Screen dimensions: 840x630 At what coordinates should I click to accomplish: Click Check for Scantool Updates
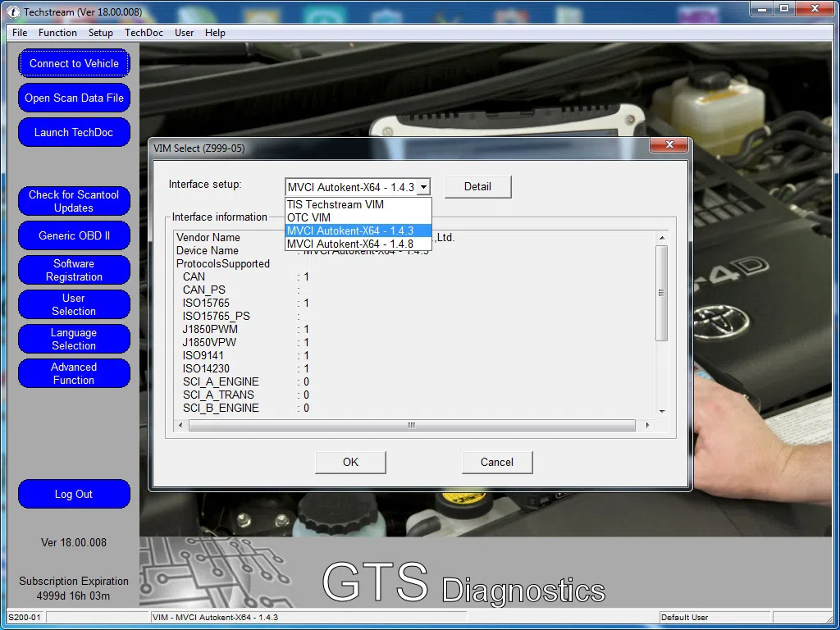tap(74, 202)
